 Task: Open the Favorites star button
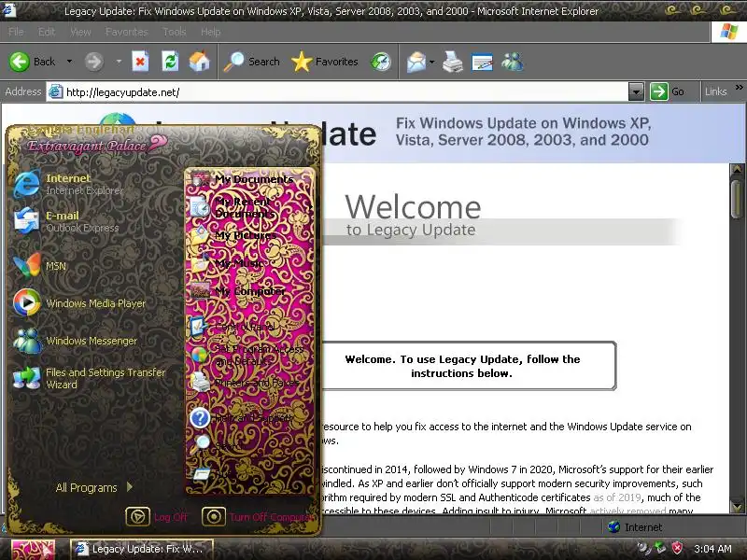click(x=324, y=62)
